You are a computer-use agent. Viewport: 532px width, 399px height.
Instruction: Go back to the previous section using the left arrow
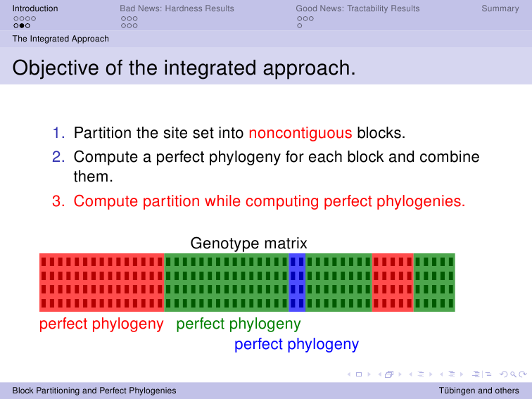click(x=441, y=374)
